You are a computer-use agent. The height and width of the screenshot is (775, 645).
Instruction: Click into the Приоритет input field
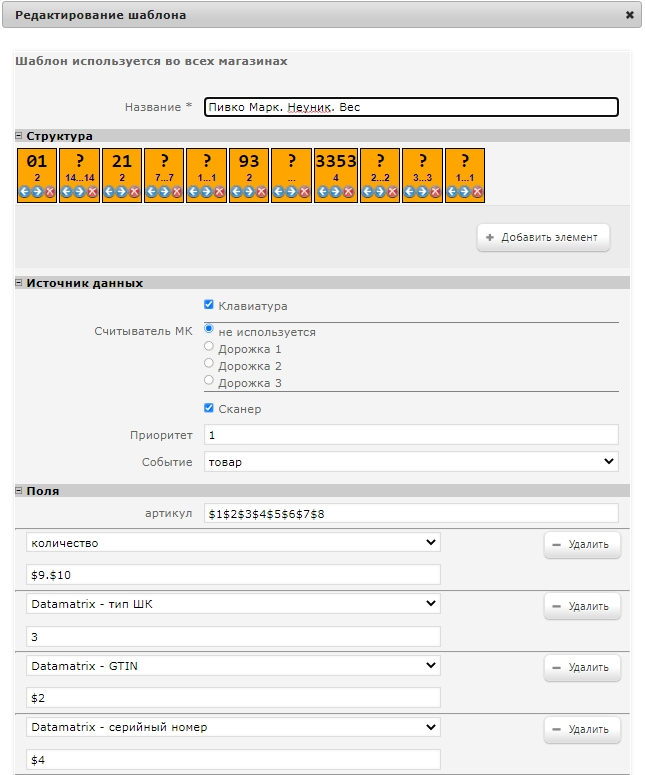tap(411, 435)
